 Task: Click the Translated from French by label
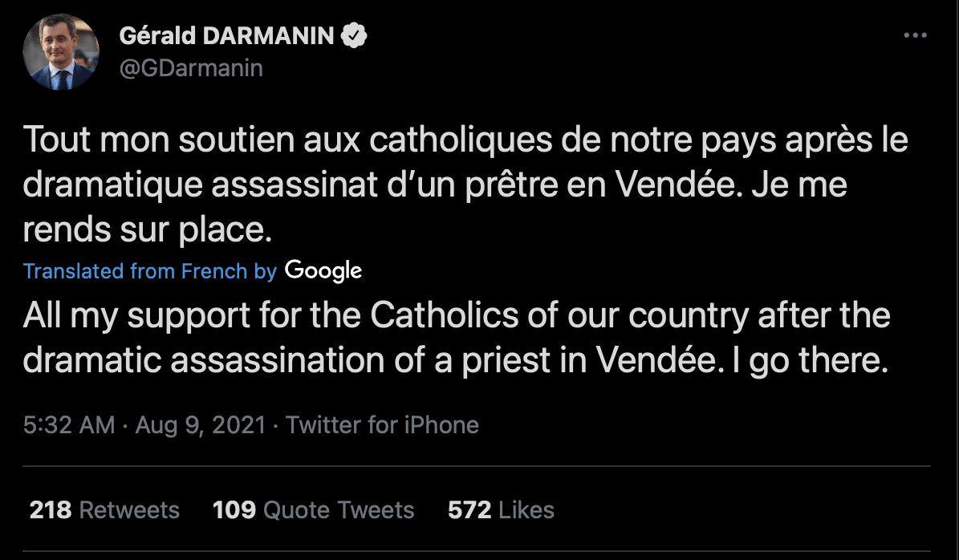[150, 271]
